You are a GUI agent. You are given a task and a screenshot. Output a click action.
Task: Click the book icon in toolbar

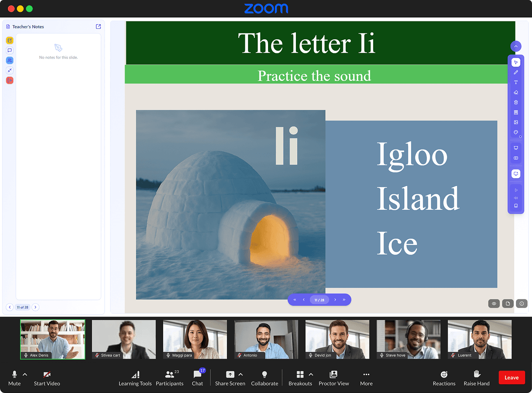coord(516,206)
